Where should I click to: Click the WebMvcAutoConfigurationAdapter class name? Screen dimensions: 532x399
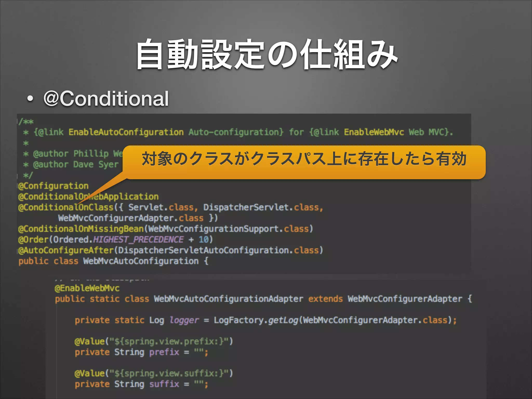pos(229,299)
